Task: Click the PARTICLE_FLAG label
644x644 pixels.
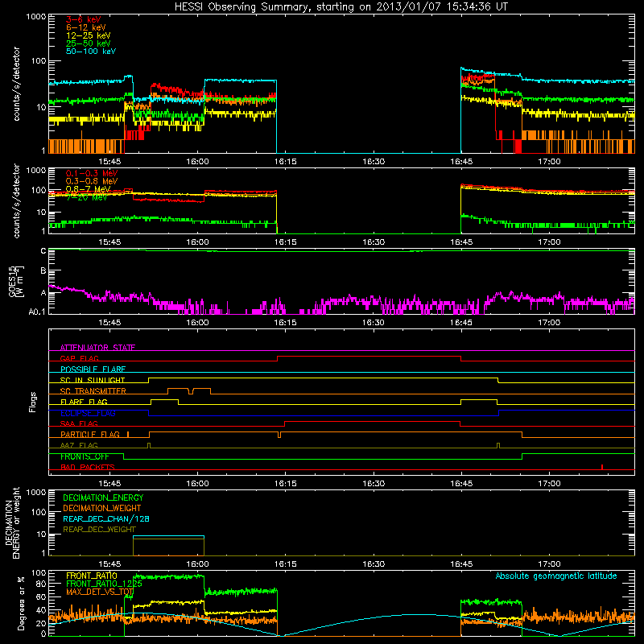Action: tap(90, 434)
